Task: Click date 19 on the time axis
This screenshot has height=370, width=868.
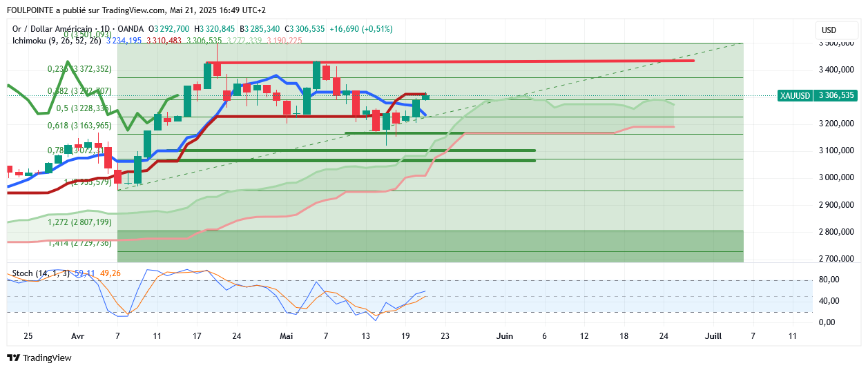Action: (405, 336)
